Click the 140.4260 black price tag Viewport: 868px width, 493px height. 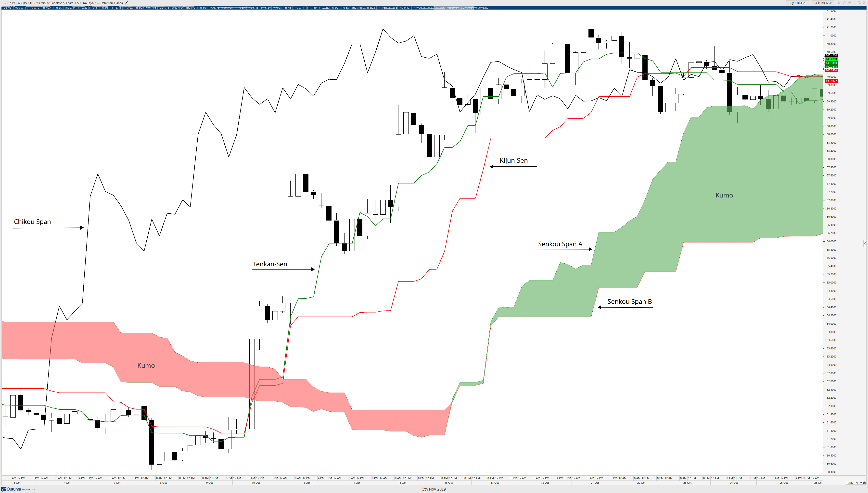click(x=831, y=55)
